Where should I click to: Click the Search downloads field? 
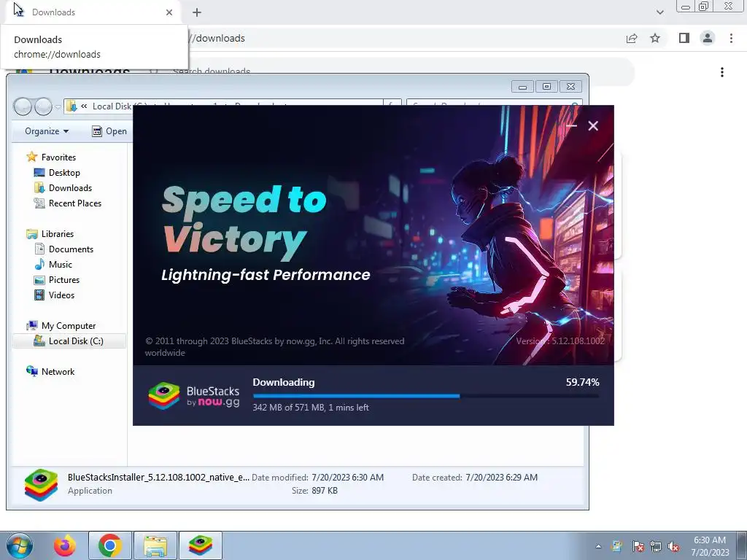(x=391, y=71)
